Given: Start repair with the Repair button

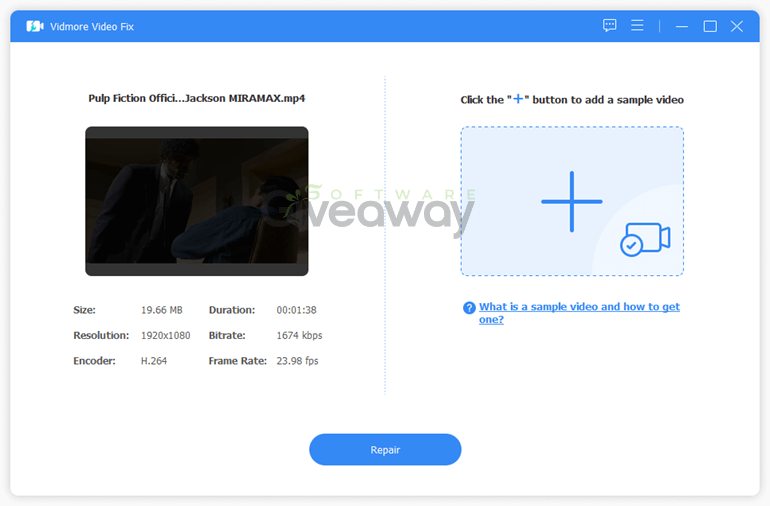Looking at the screenshot, I should 385,450.
